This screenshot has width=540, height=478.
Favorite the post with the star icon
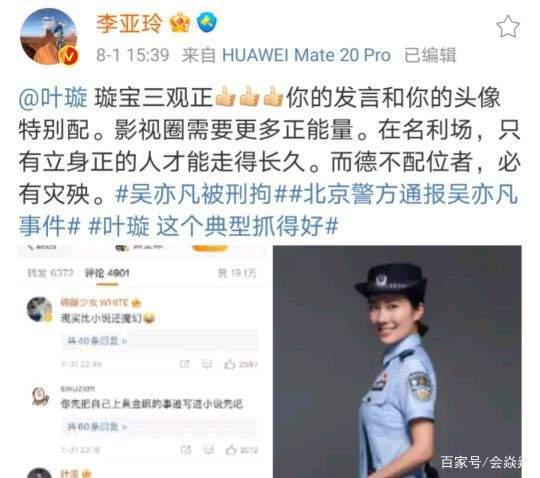tap(508, 26)
